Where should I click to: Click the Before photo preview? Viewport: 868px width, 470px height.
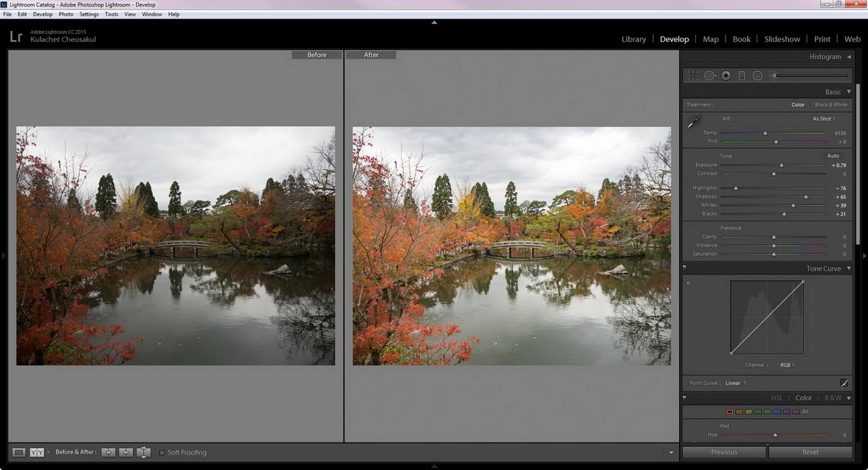pyautogui.click(x=176, y=246)
